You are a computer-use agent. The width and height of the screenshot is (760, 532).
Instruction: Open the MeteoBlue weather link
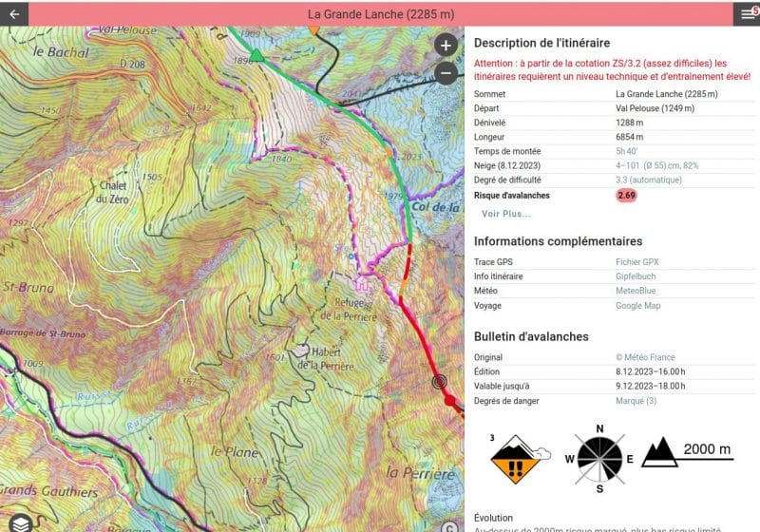tap(637, 292)
